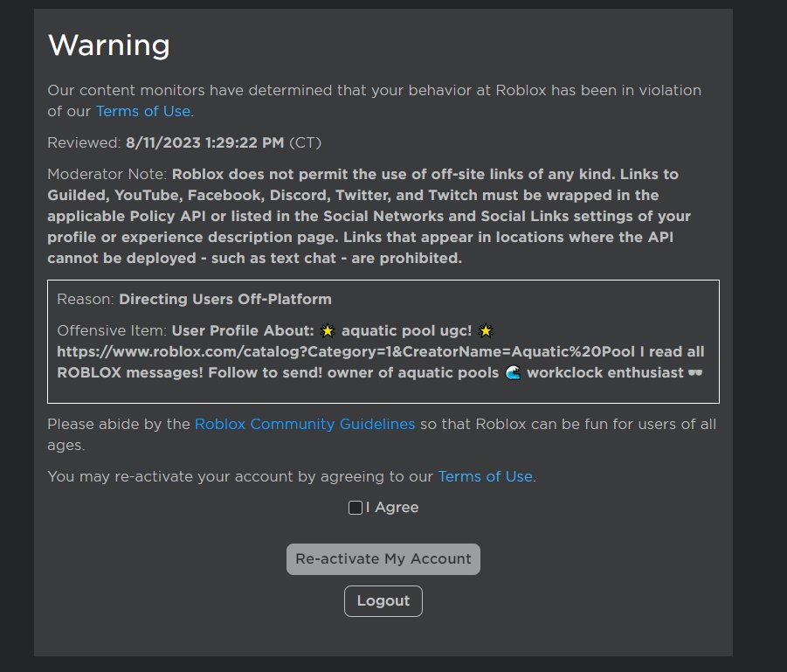Click the Moderator Note label
The height and width of the screenshot is (672, 787).
107,174
